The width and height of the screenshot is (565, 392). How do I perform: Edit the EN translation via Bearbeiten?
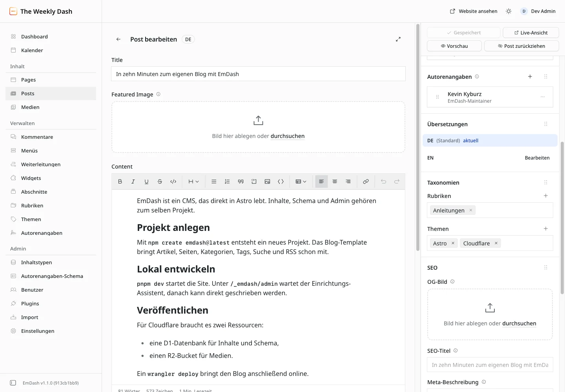click(537, 158)
